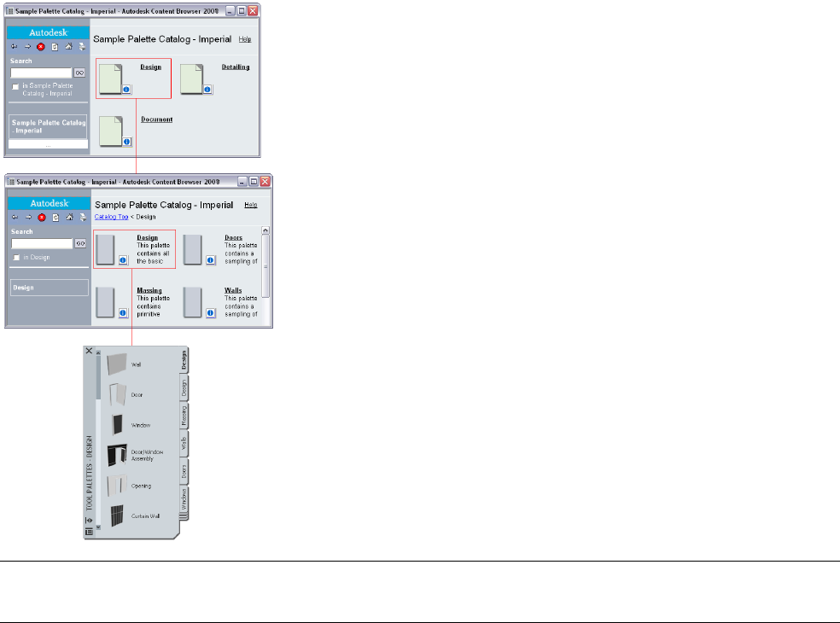Open Massing palette link
The image size is (840, 623).
coord(149,290)
